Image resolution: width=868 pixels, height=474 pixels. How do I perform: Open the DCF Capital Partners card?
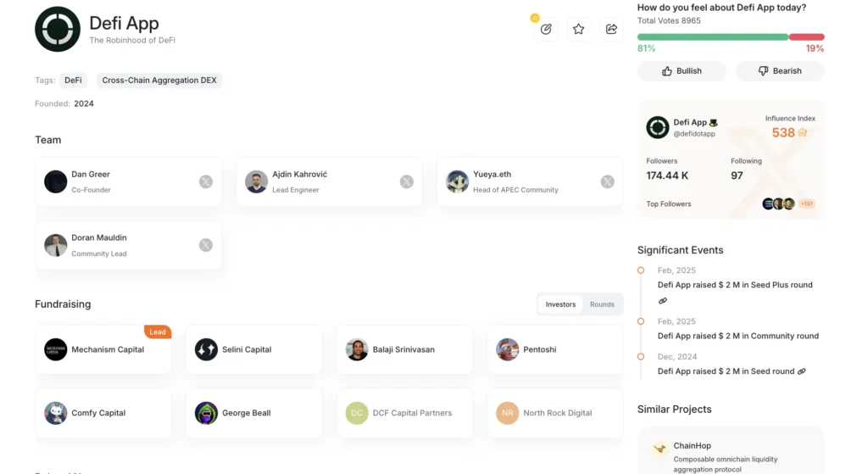404,413
